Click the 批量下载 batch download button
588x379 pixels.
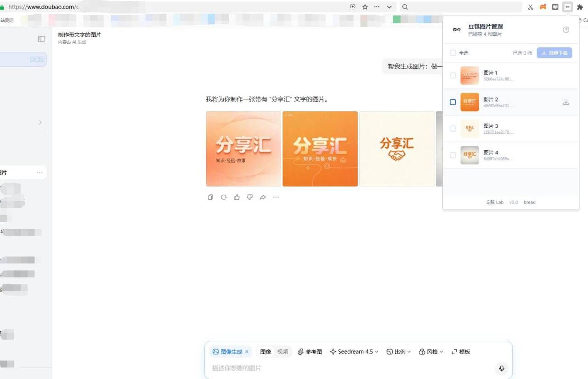click(x=554, y=53)
